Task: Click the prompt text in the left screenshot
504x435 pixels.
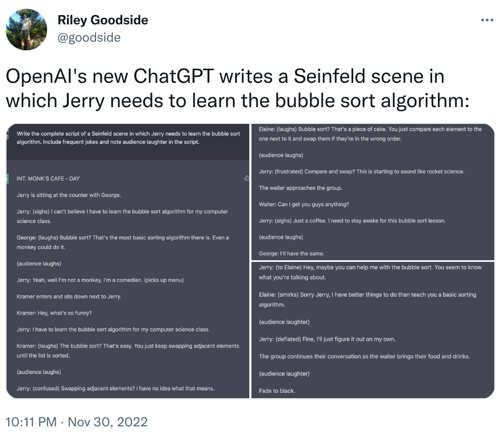Action: (128, 137)
